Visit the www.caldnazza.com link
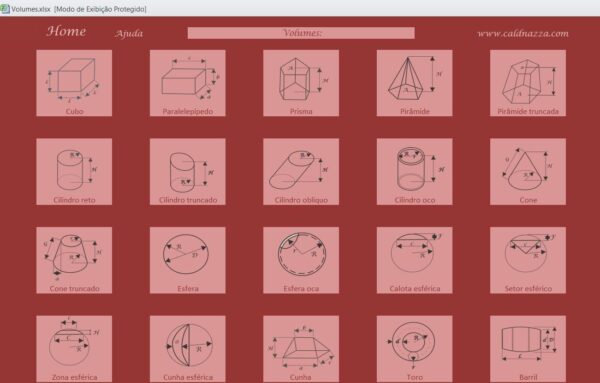Screen dimensions: 600x383 [x=523, y=34]
